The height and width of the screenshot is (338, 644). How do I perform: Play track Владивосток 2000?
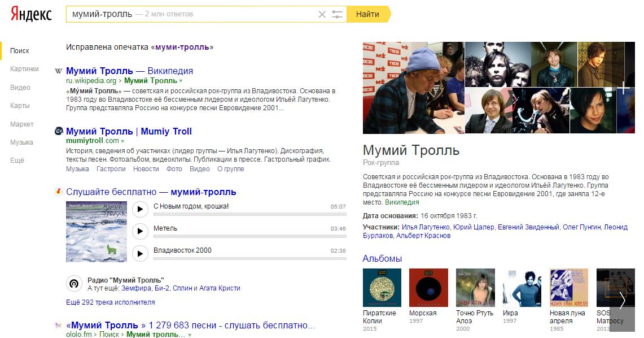140,253
